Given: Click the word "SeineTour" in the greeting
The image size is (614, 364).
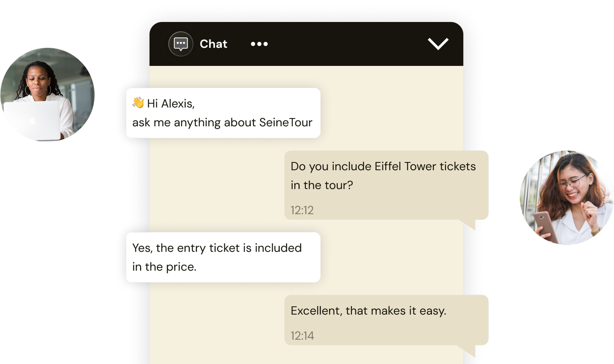Looking at the screenshot, I should click(286, 122).
